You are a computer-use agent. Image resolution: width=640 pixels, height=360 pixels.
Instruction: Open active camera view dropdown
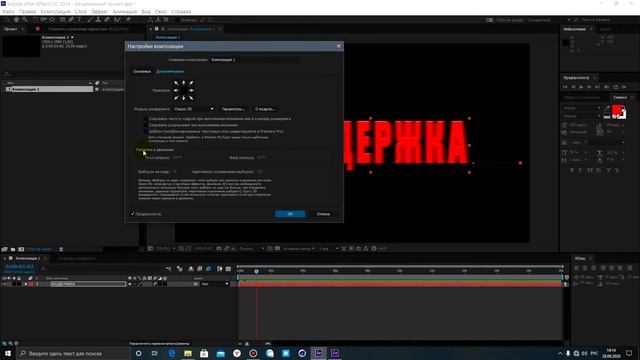(299, 249)
